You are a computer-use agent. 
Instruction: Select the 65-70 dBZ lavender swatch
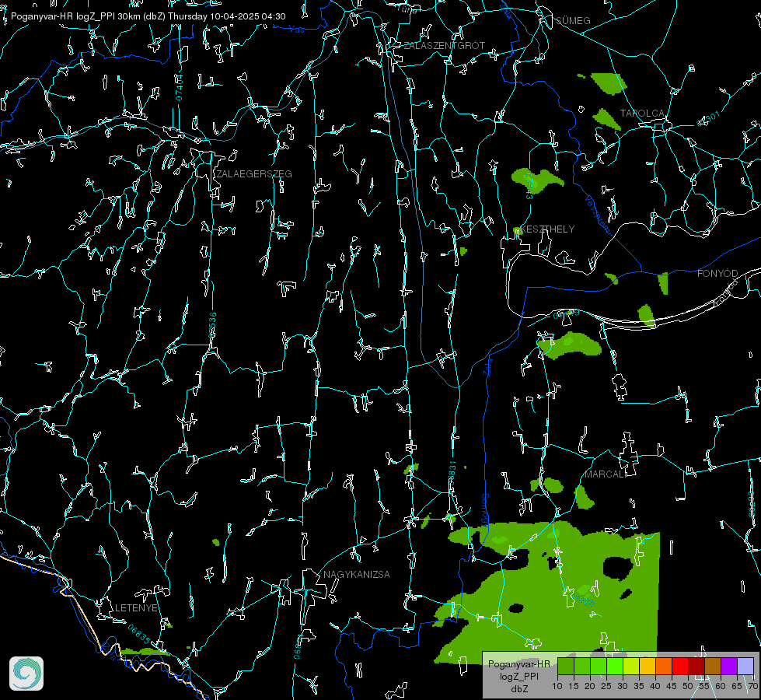[745, 667]
